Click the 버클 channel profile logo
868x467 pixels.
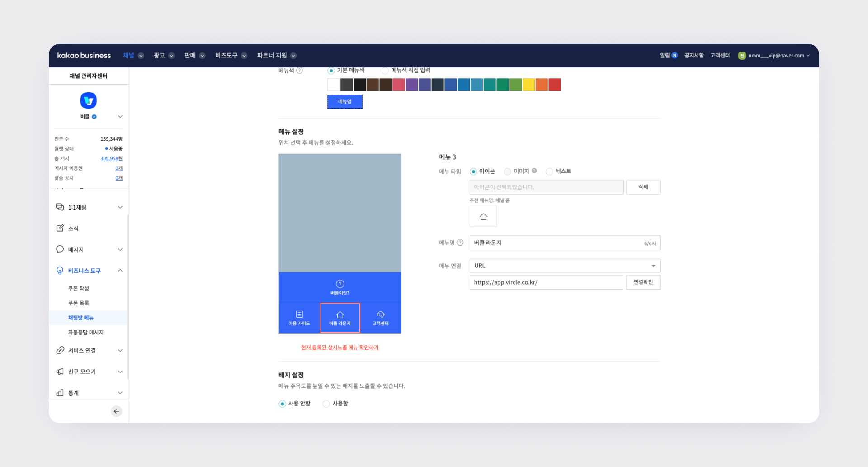click(x=89, y=100)
